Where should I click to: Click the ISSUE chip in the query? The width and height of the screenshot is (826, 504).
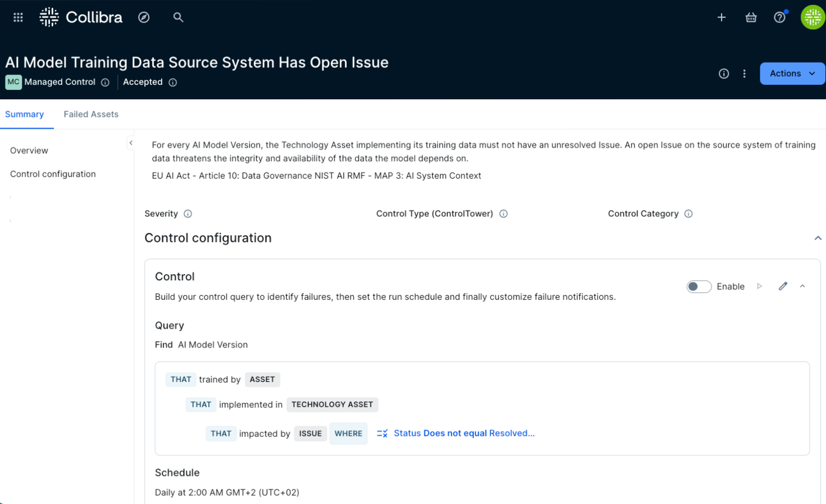[x=310, y=433]
